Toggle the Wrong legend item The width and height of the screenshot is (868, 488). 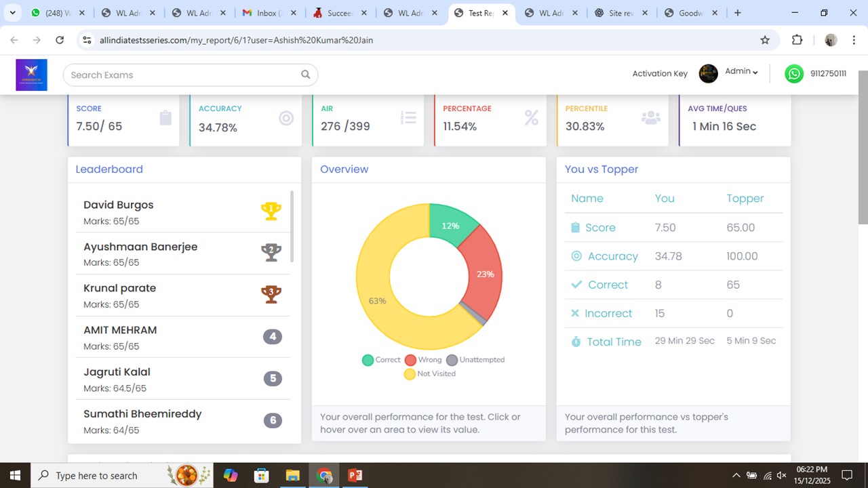[423, 360]
